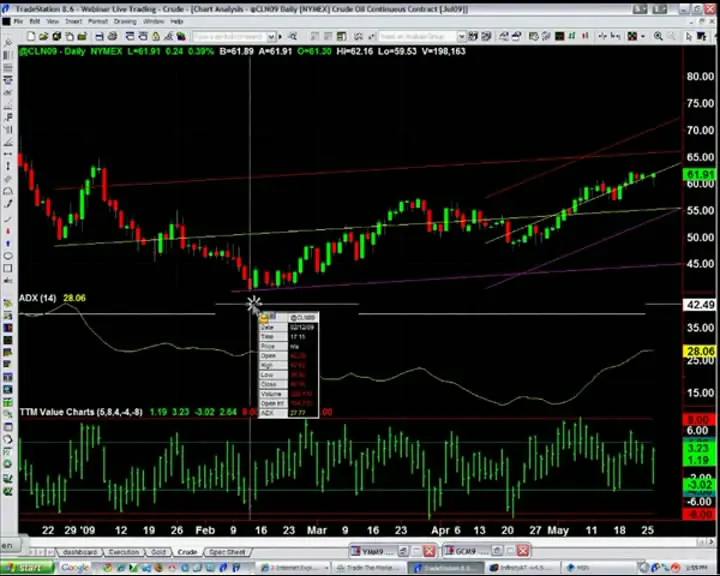
Task: Click the Zoom Out magnifier icon
Action: [671, 36]
